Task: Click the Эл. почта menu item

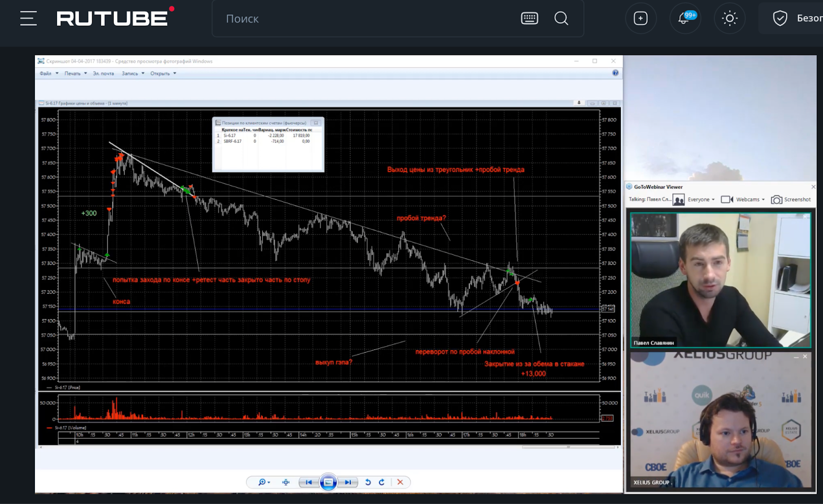Action: [x=103, y=74]
